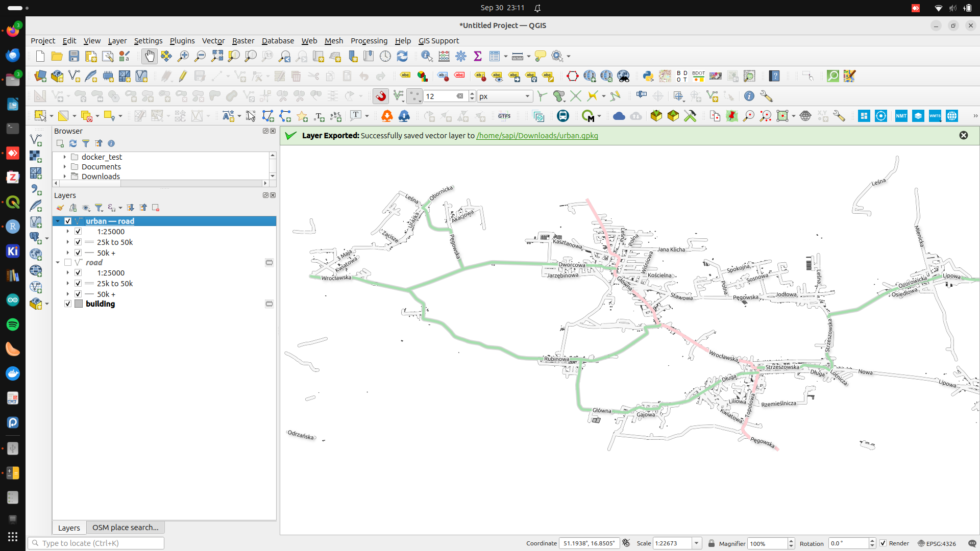The height and width of the screenshot is (551, 980).
Task: Click the OSM place search tab
Action: (125, 527)
